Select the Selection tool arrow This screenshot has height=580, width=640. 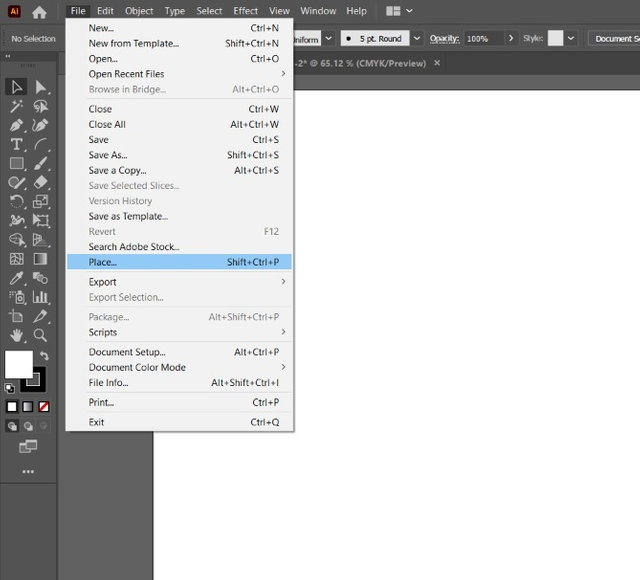16,87
